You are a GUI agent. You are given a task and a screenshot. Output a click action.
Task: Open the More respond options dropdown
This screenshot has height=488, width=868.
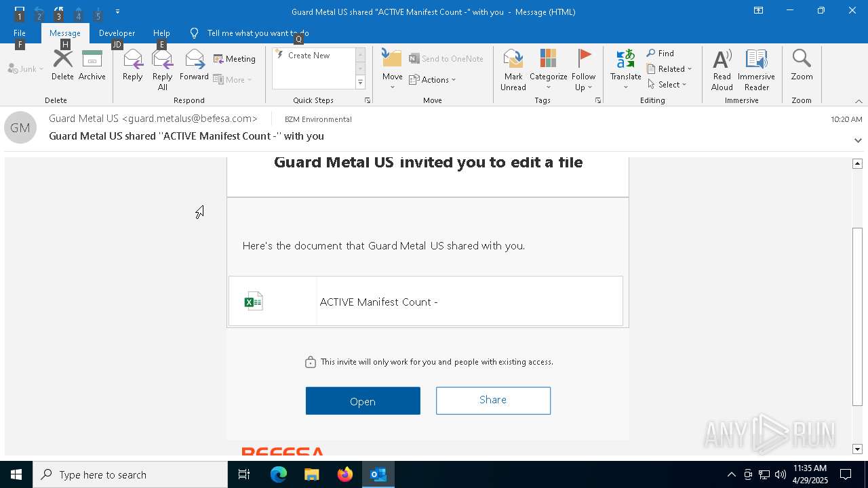(233, 79)
